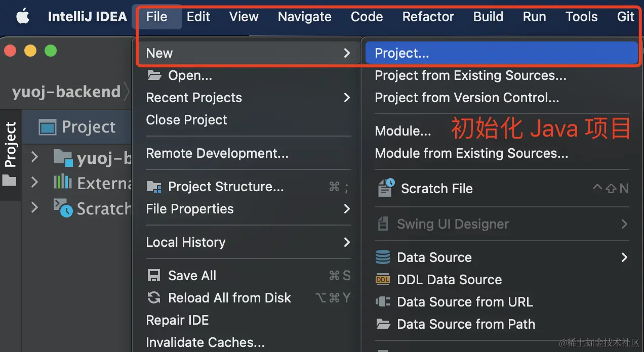
Task: Click the Scratch File icon
Action: click(x=386, y=188)
